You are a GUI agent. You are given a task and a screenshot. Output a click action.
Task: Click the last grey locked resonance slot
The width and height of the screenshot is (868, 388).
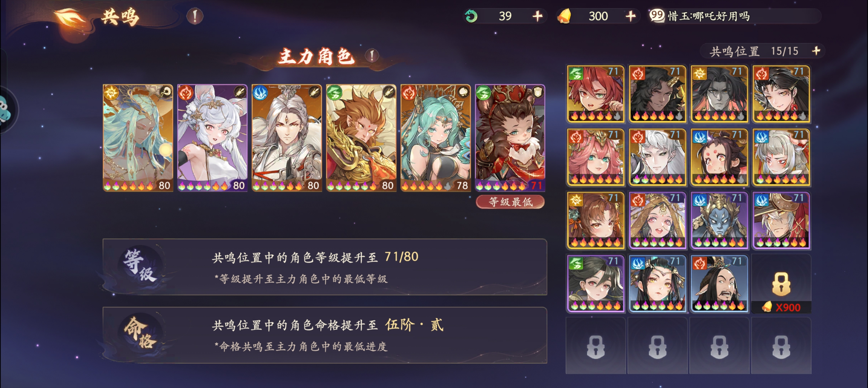pos(781,346)
